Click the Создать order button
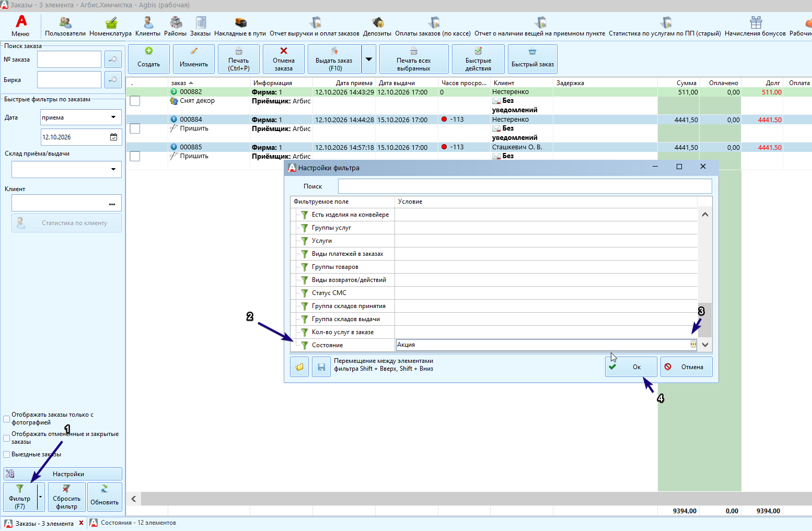This screenshot has width=812, height=531. click(149, 59)
